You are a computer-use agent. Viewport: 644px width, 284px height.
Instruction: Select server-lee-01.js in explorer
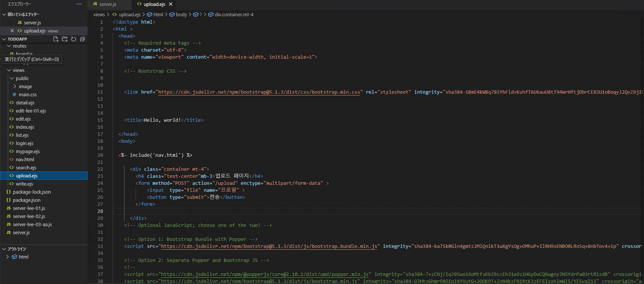pyautogui.click(x=29, y=208)
